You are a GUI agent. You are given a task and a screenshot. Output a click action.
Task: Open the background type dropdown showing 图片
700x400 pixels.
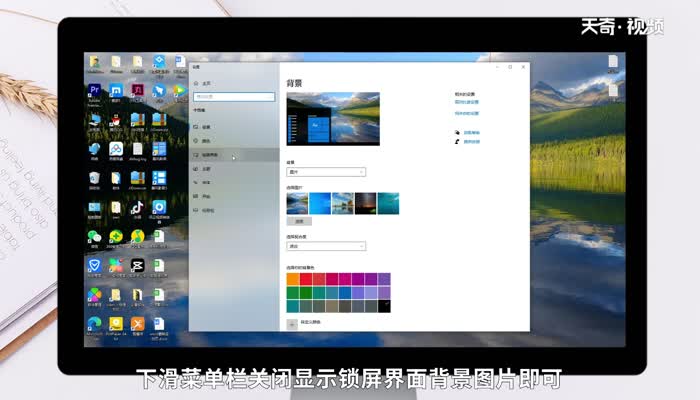(x=326, y=172)
